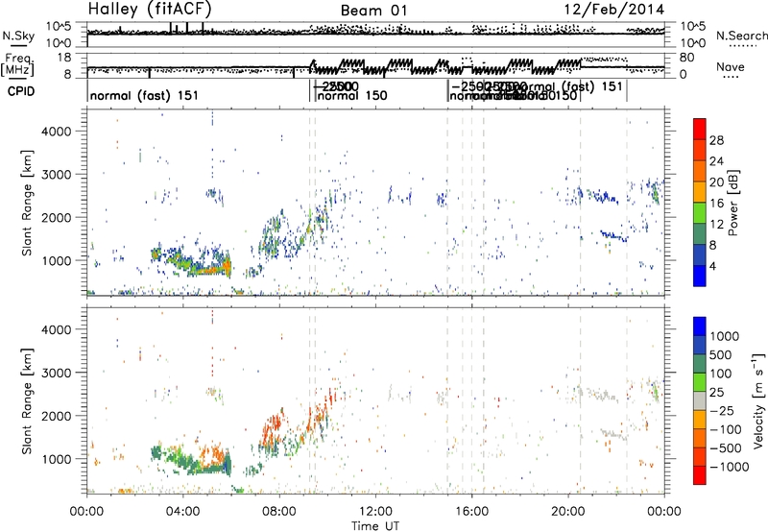
Task: Click the 'Halley (fitACF)' title text
Action: tap(150, 9)
